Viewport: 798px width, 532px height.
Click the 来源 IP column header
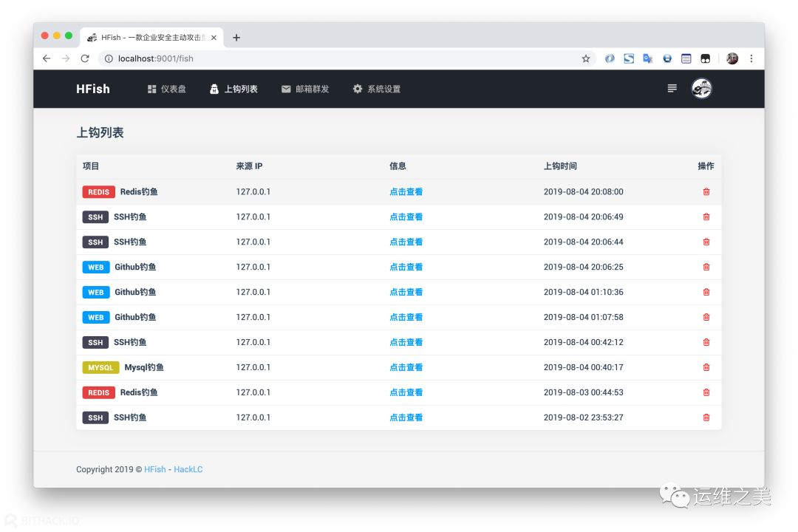click(250, 166)
